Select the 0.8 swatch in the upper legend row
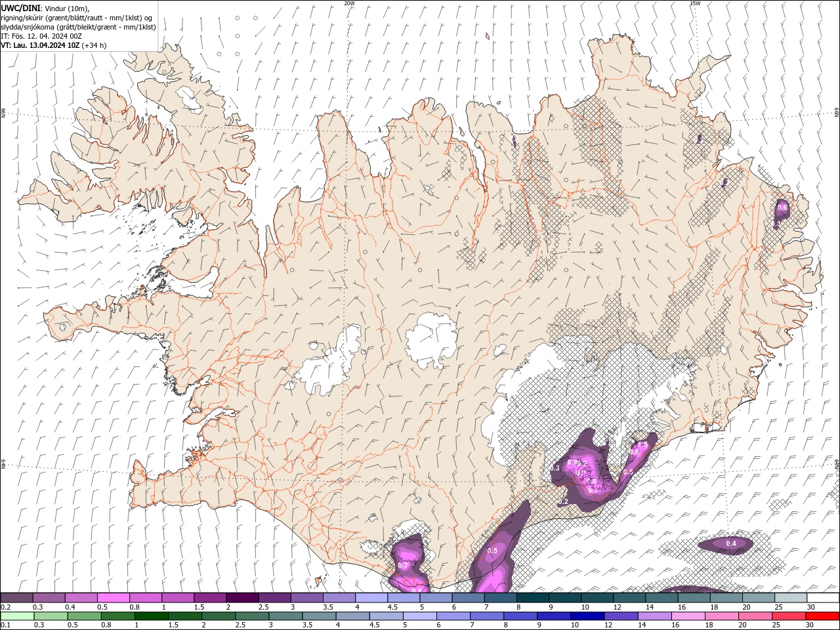This screenshot has width=840, height=630. point(145,598)
